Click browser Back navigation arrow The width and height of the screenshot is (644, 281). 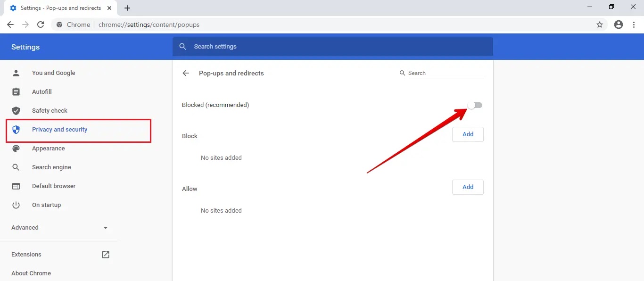(10, 25)
